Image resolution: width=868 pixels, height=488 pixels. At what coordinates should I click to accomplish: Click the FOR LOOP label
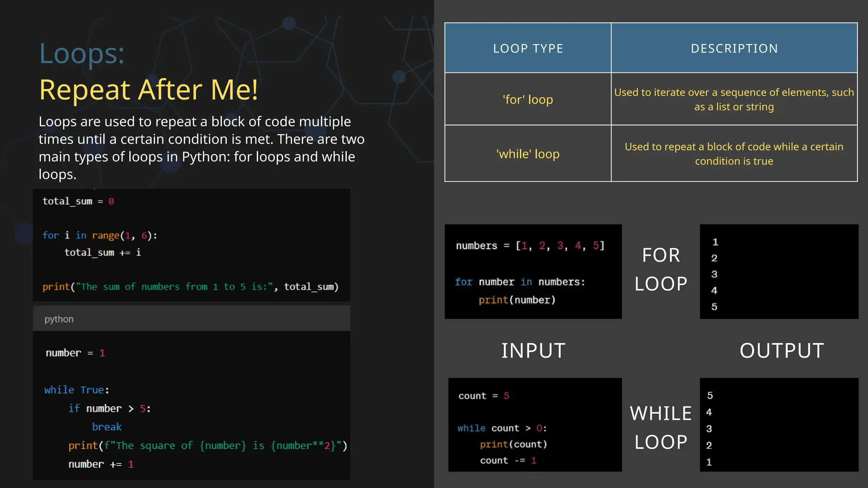point(660,269)
